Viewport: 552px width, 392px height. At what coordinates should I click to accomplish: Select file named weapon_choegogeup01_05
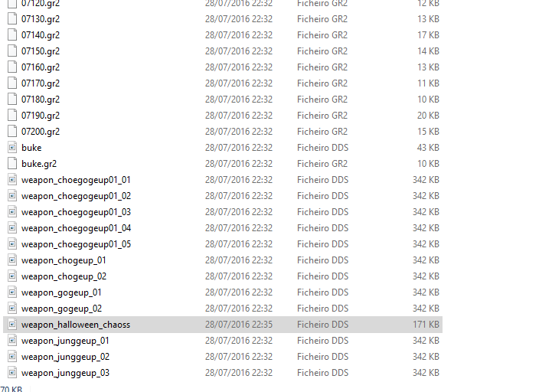[76, 244]
